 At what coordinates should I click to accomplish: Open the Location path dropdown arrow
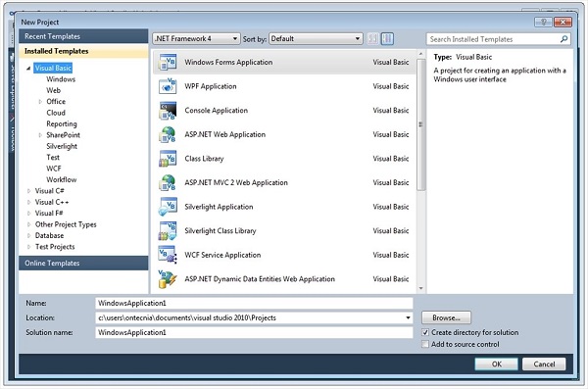click(408, 317)
